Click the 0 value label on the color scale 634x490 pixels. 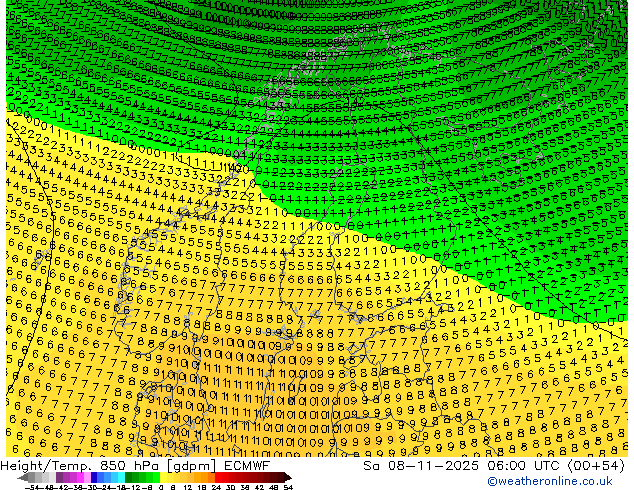point(161,487)
